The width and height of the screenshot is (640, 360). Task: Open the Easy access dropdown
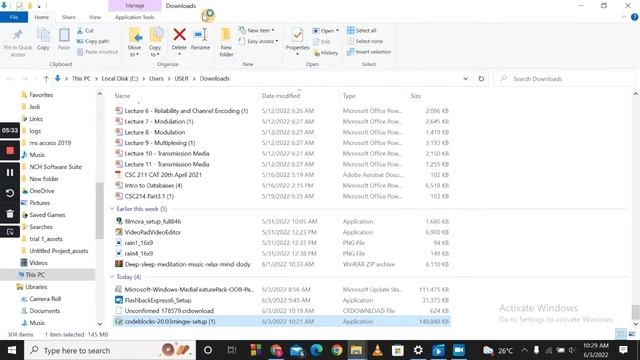click(258, 41)
